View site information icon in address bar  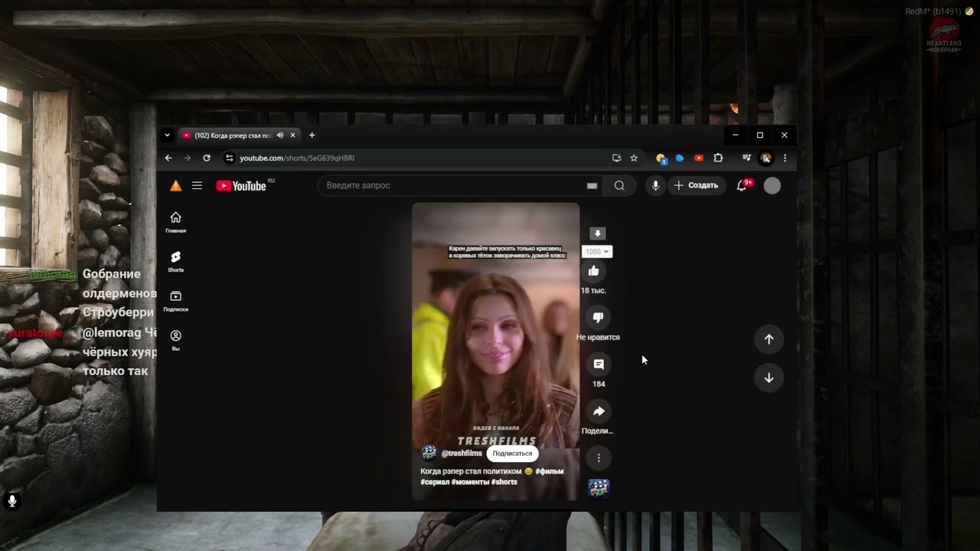coord(228,158)
